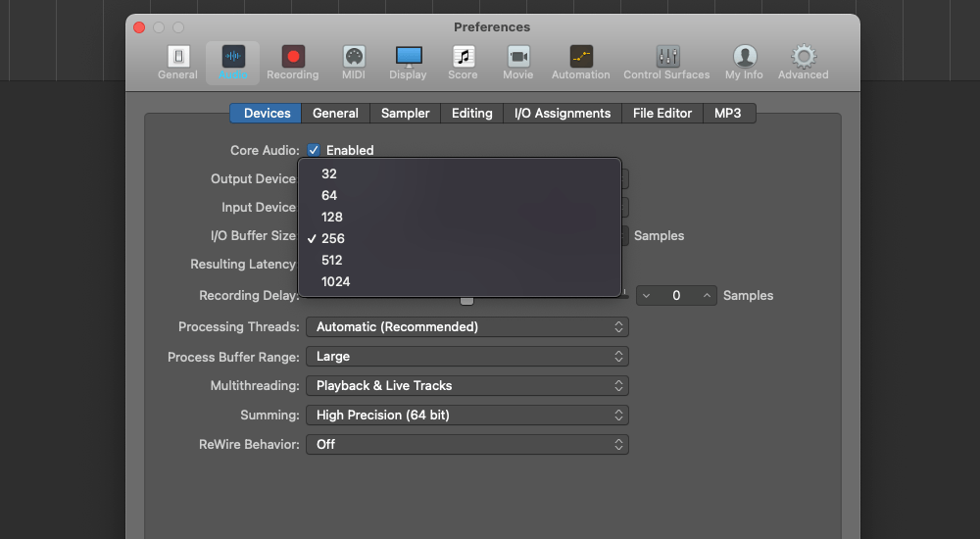Switch to the Editing tab
Screen dimensions: 980x539
pos(472,113)
